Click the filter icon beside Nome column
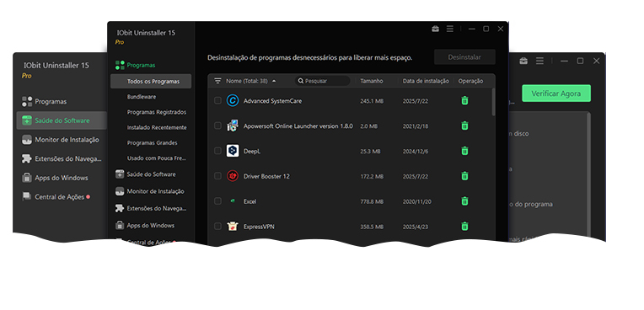This screenshot has height=310, width=644. coord(217,81)
